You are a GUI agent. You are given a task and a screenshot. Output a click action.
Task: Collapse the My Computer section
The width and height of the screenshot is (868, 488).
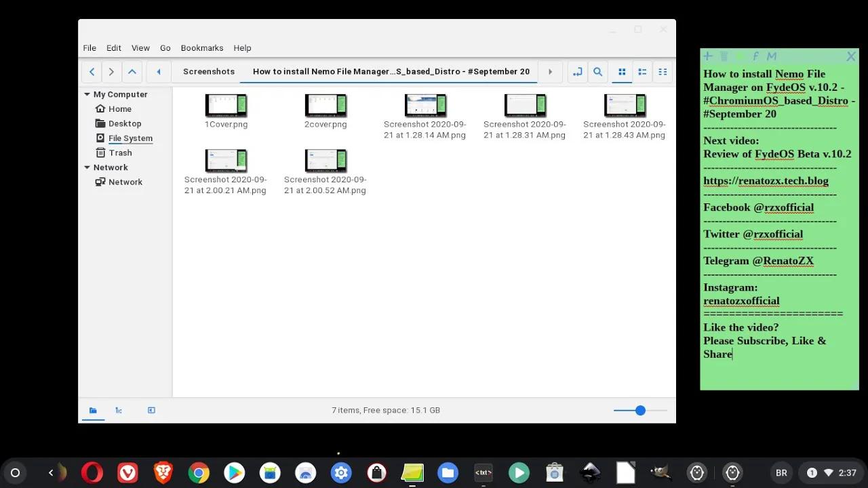click(87, 94)
